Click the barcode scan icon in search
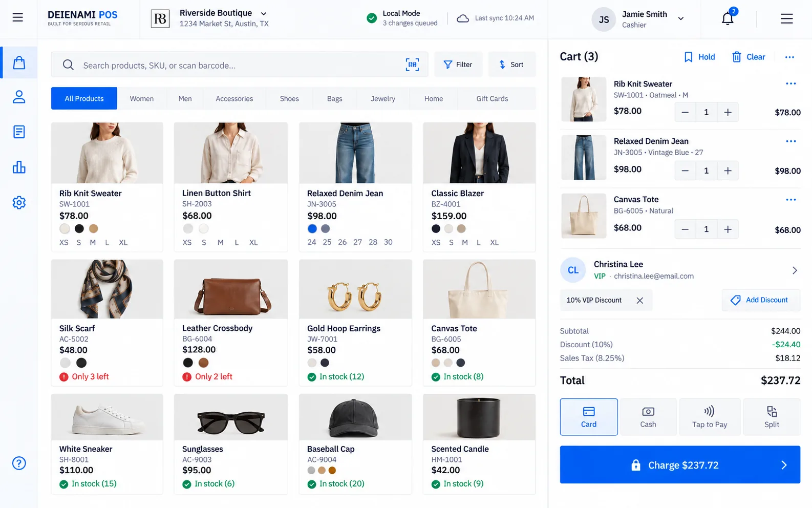 point(412,65)
